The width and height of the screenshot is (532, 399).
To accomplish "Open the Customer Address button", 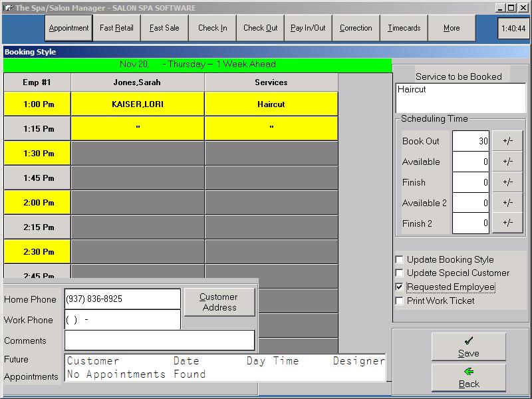I will 219,302.
